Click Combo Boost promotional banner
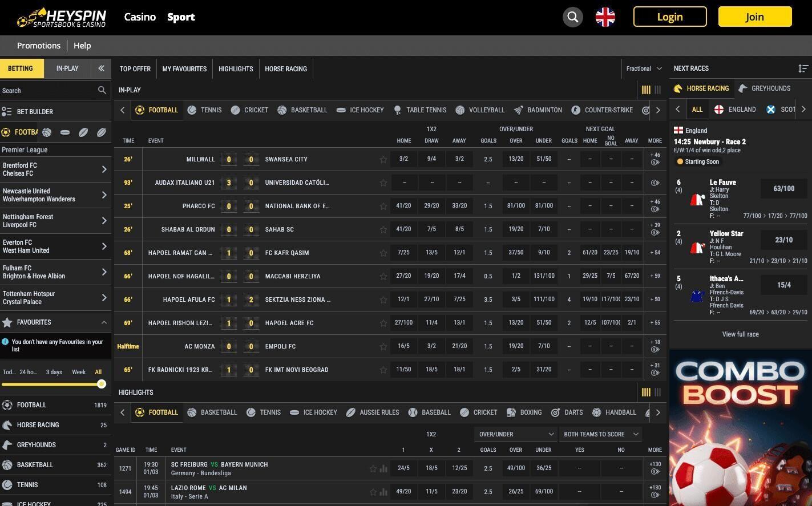This screenshot has height=506, width=812. pos(741,427)
